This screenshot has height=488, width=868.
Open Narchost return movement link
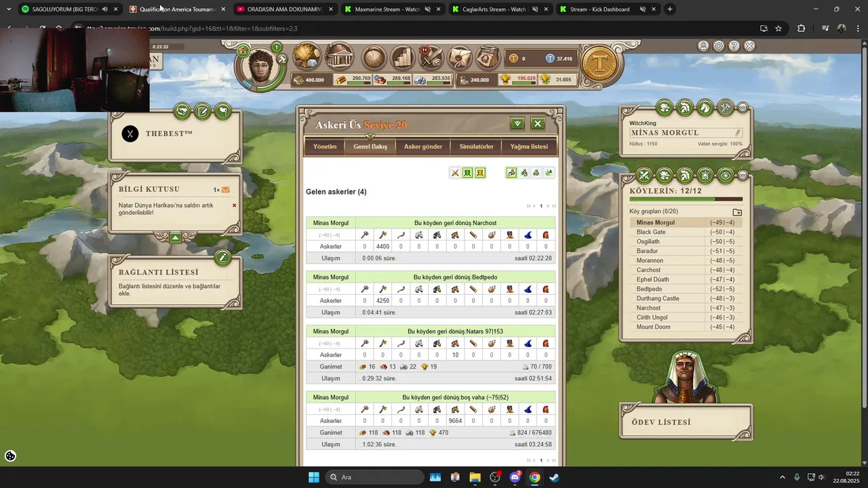455,223
